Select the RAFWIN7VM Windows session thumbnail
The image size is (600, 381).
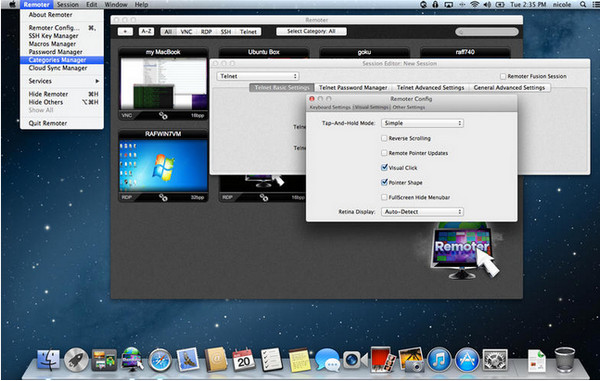click(x=163, y=165)
